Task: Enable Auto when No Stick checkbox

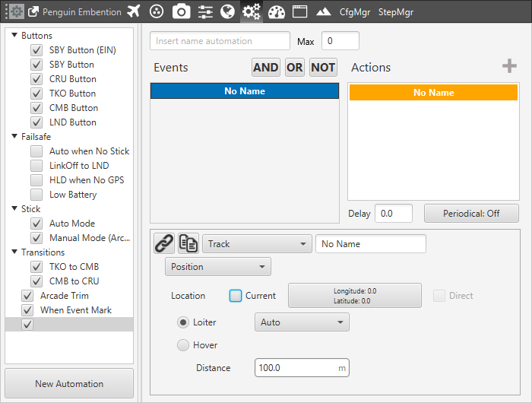Action: [x=36, y=151]
